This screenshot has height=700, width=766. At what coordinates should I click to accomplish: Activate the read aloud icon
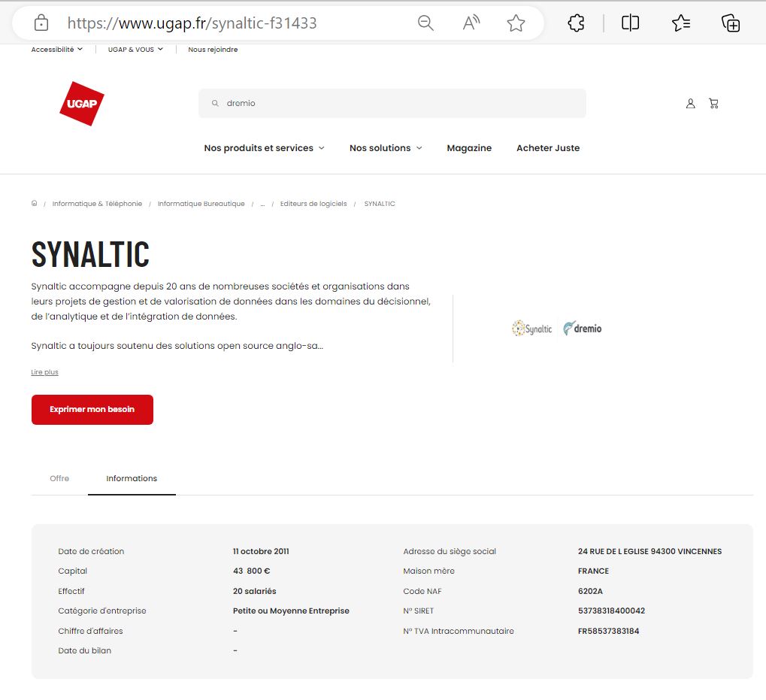point(471,23)
